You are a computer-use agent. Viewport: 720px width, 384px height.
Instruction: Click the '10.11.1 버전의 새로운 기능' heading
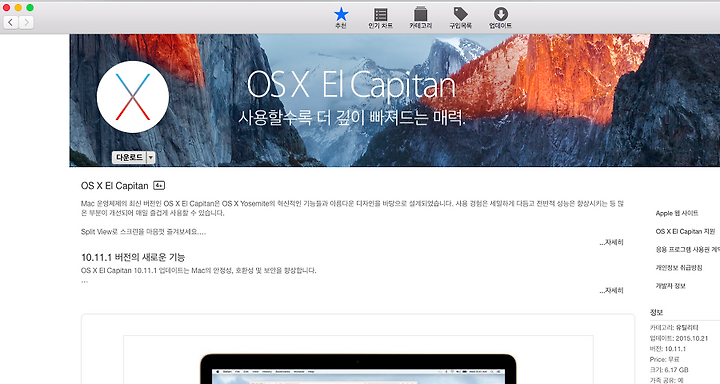pos(133,257)
